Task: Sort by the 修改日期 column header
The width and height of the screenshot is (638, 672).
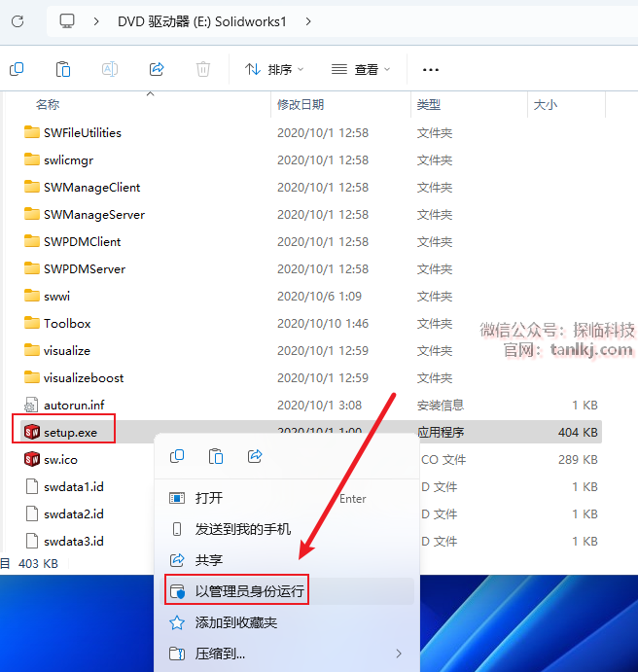Action: coord(301,105)
